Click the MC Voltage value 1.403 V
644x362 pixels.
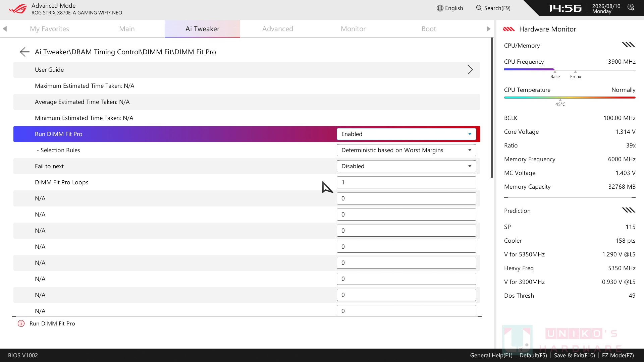point(625,173)
